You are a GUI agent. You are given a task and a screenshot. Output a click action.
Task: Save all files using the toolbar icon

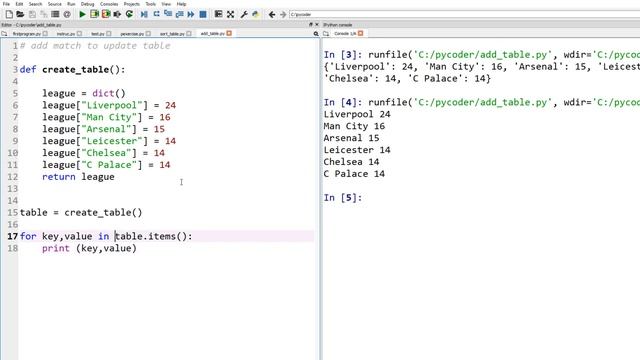click(43, 14)
